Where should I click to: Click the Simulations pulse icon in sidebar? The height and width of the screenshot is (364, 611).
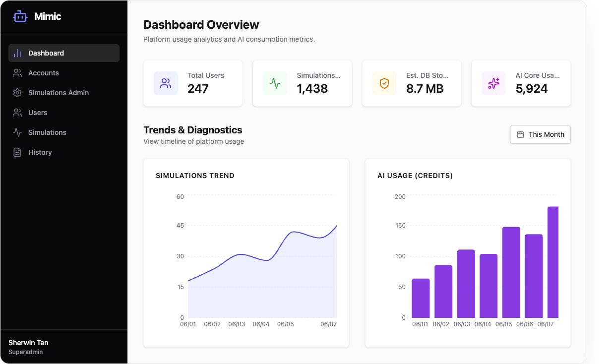tap(17, 132)
